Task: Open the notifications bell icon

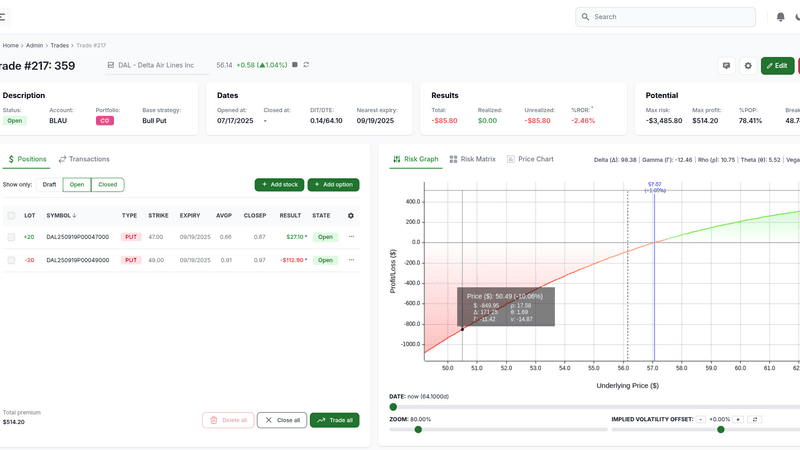Action: coord(780,17)
